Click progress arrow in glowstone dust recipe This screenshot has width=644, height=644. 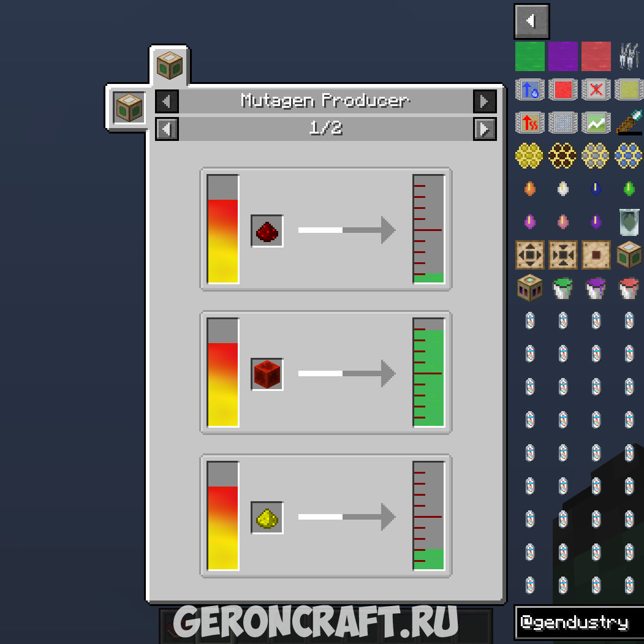click(347, 517)
